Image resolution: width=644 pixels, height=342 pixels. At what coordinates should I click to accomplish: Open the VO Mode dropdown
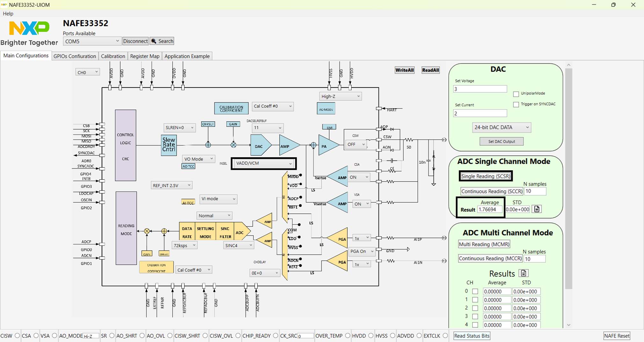tap(198, 159)
